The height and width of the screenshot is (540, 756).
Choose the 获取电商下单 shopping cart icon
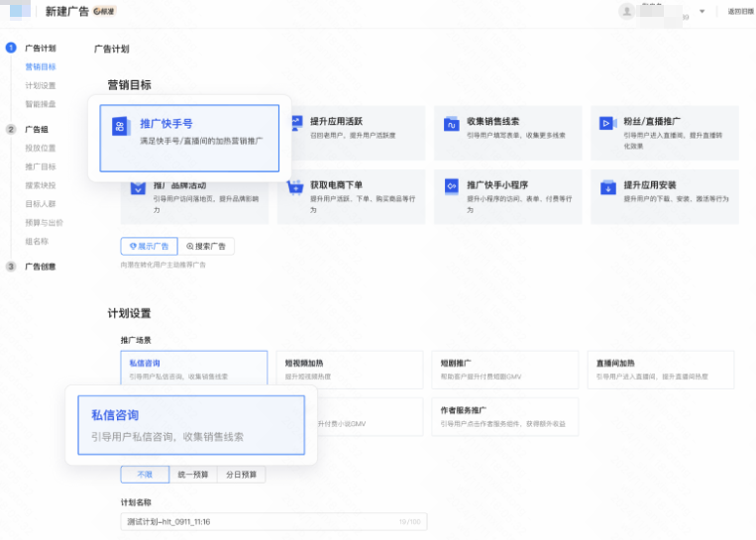295,187
